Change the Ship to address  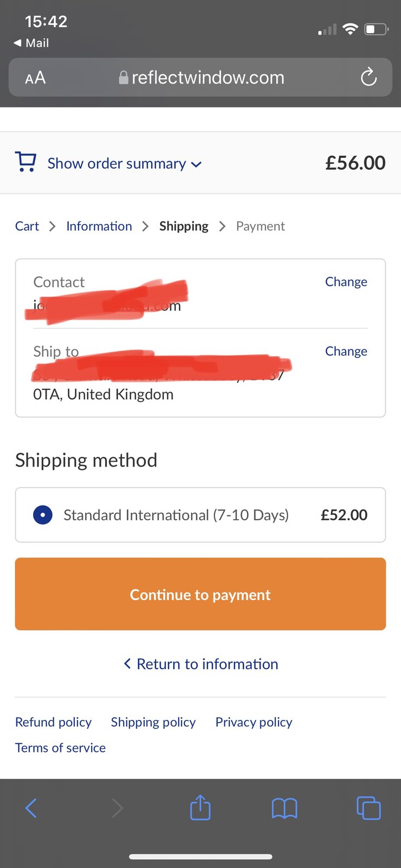[x=346, y=351]
